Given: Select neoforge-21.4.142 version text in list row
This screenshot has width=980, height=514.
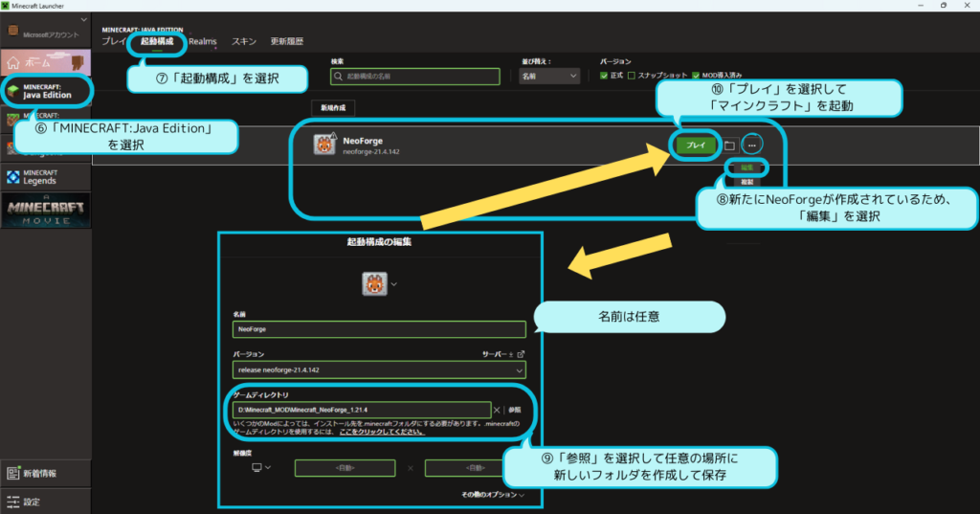Looking at the screenshot, I should (371, 152).
